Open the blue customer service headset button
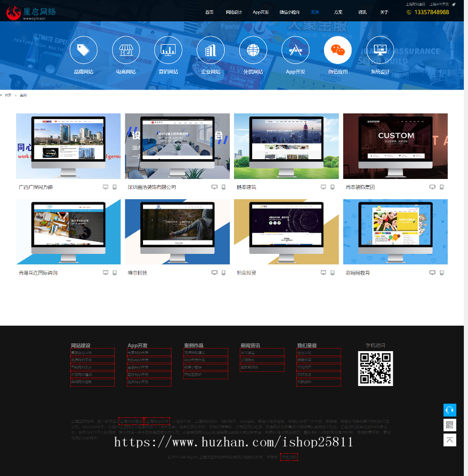Image resolution: width=468 pixels, height=476 pixels. [x=450, y=410]
